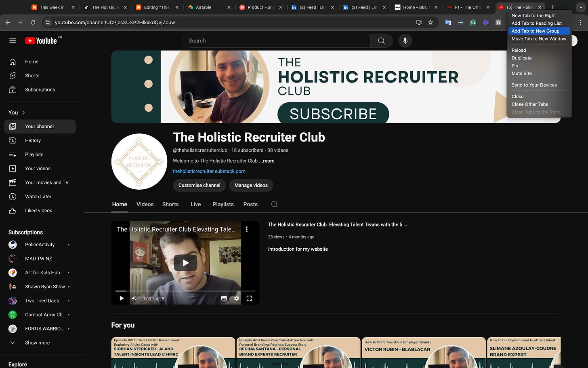
Task: Open video settings gear
Action: (x=237, y=298)
